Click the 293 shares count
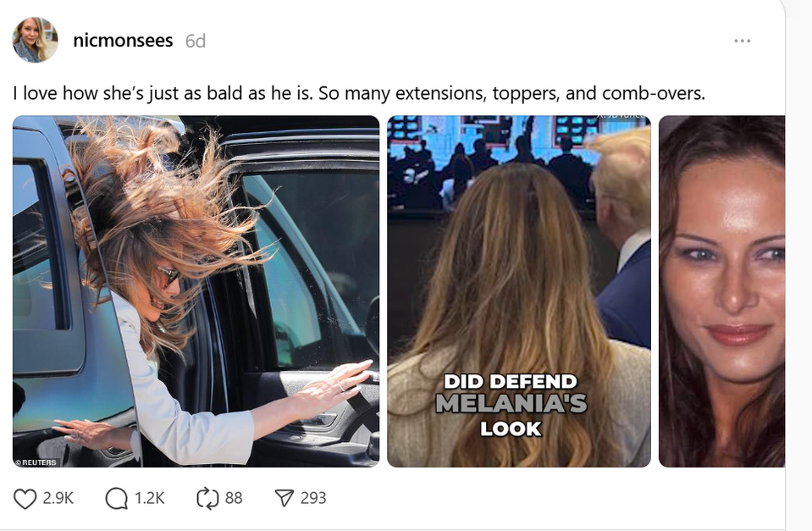This screenshot has height=531, width=812. click(x=313, y=498)
